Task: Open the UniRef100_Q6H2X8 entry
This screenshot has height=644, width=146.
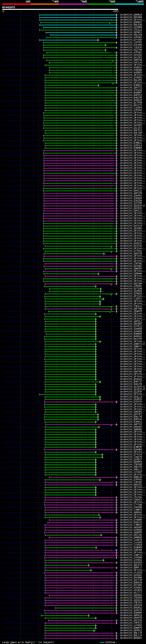Action: (131, 253)
